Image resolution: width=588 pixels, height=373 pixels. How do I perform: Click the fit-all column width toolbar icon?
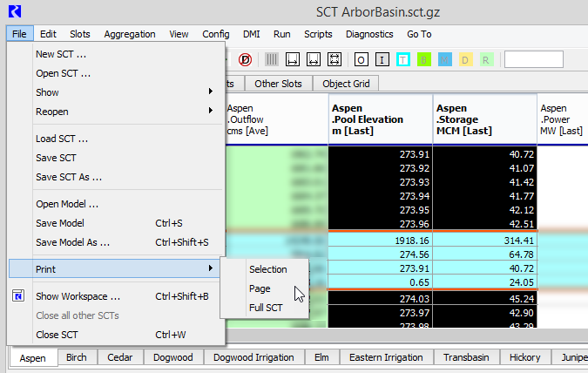pos(335,59)
